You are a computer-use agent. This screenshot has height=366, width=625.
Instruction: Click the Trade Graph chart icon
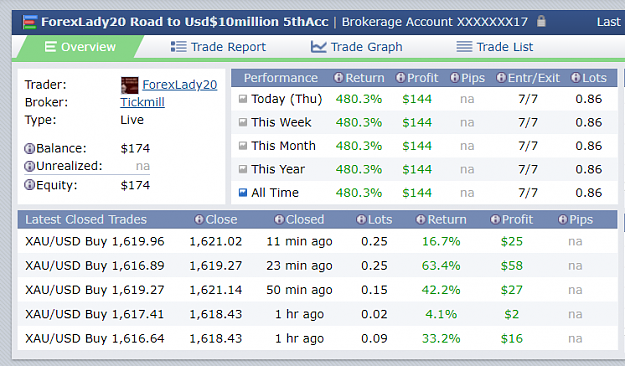[x=318, y=47]
